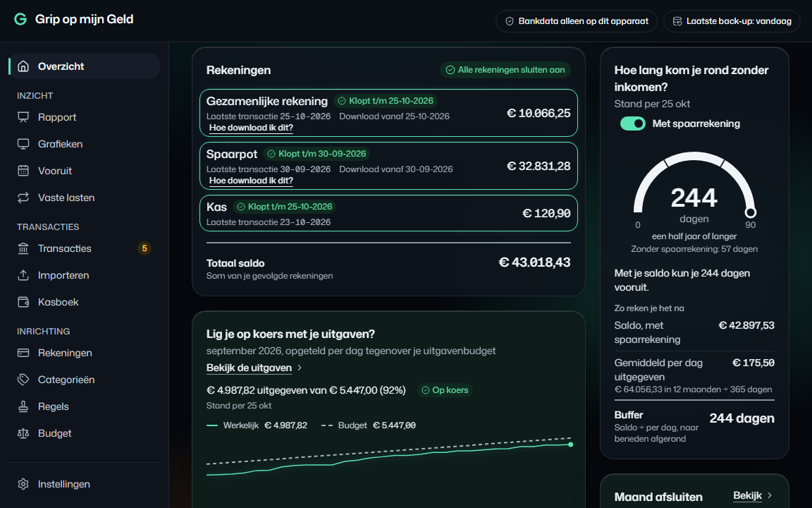Click the Rapport presentation icon
Image resolution: width=812 pixels, height=508 pixels.
(x=23, y=117)
